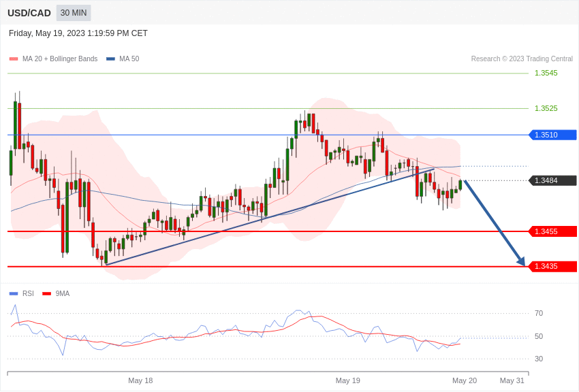Click the May 31 date axis label
Viewport: 579px width, 392px height.
[512, 380]
